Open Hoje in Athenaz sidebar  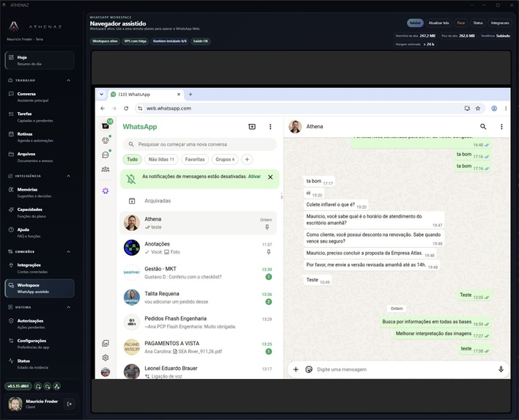(x=40, y=60)
